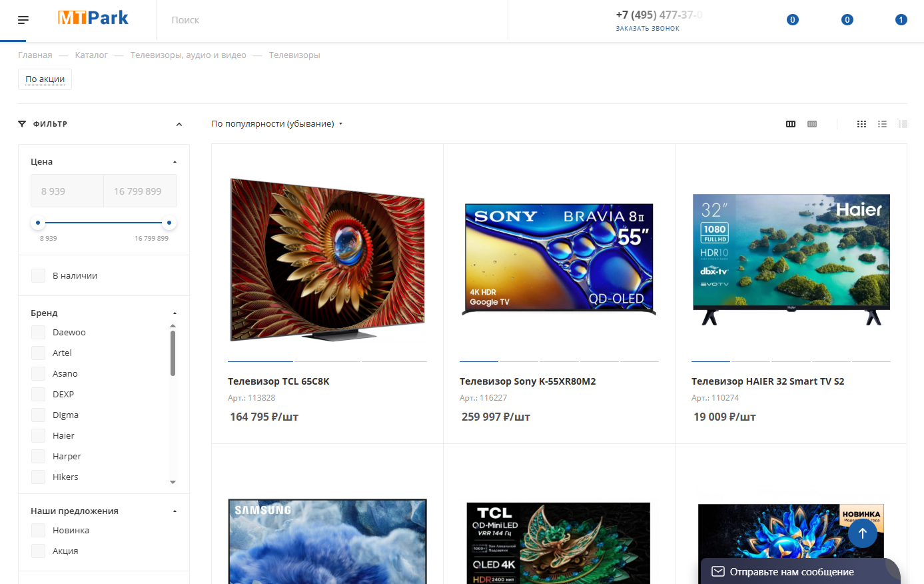924x584 pixels.
Task: Click the first image indicator under TCL 65C8K
Action: click(260, 361)
